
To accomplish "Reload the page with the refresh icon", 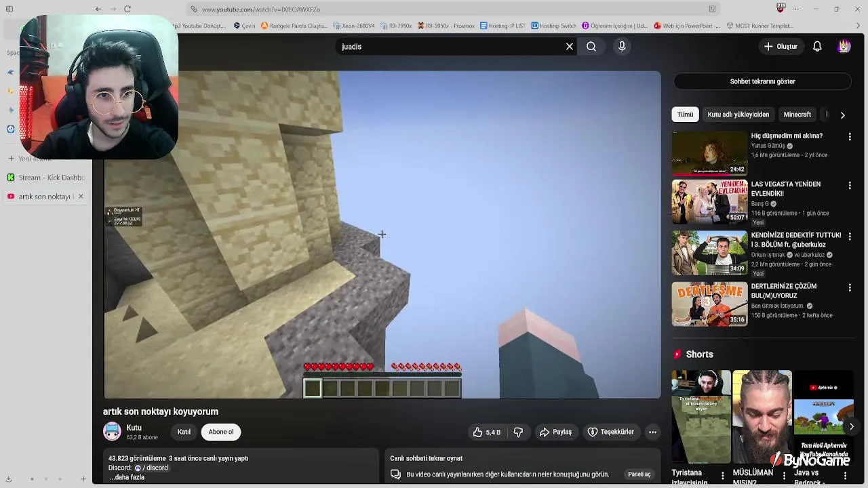I will coord(127,9).
